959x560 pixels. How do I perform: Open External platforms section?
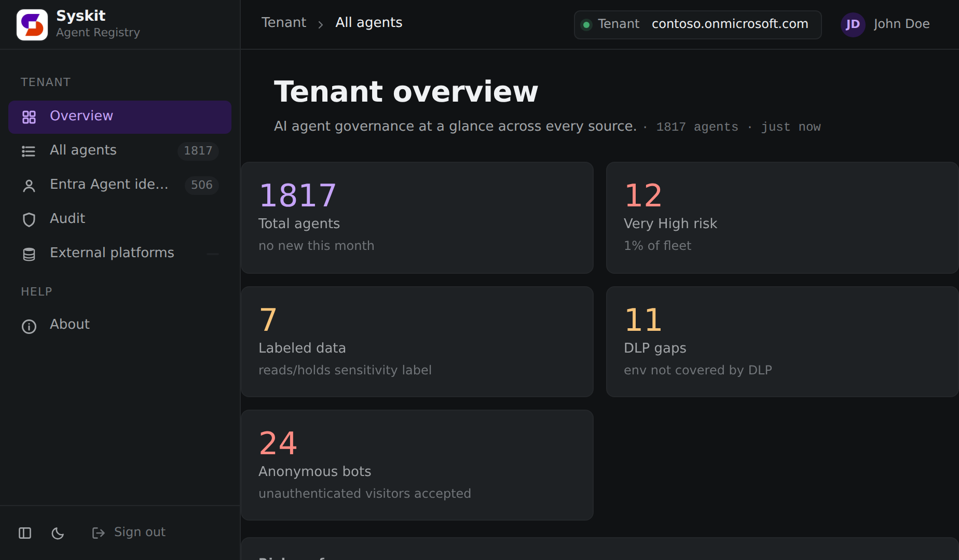point(120,254)
